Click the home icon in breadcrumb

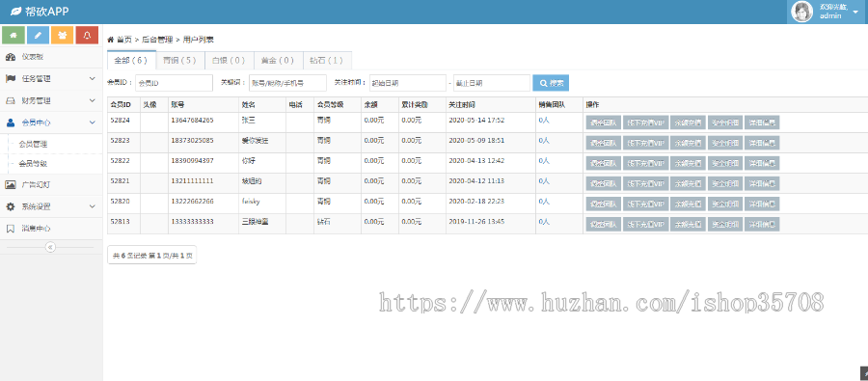(110, 40)
